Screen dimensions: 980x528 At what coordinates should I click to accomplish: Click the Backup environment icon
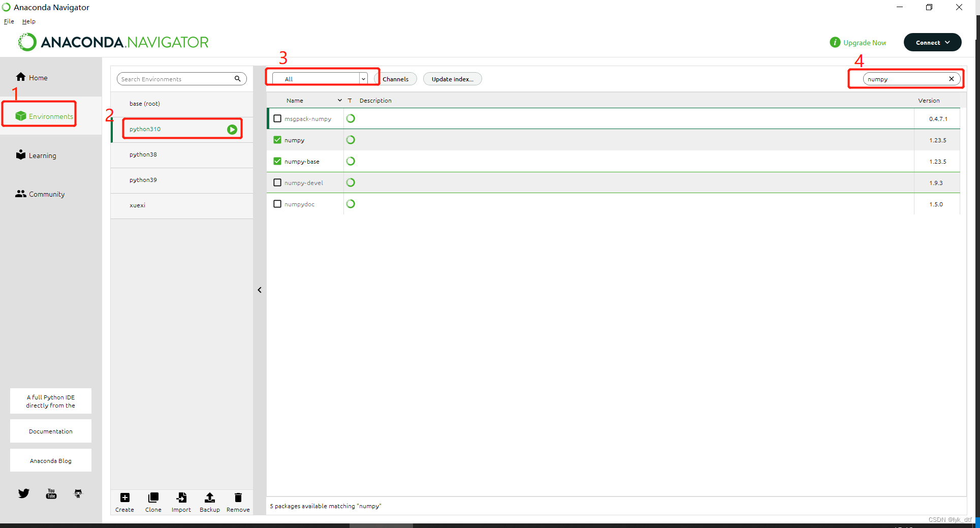point(209,498)
